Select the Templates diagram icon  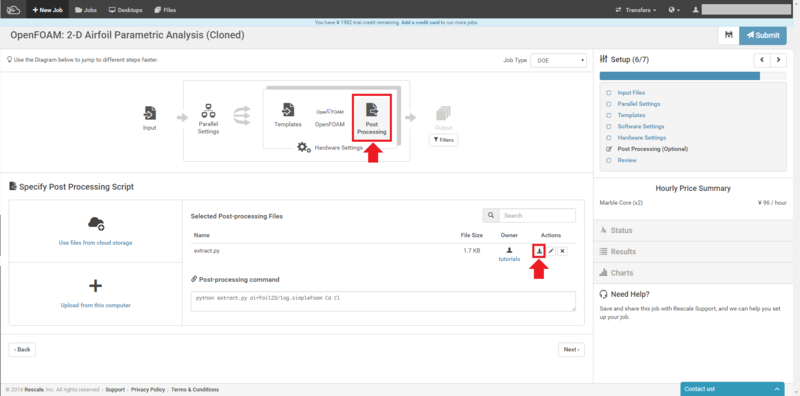pos(288,110)
